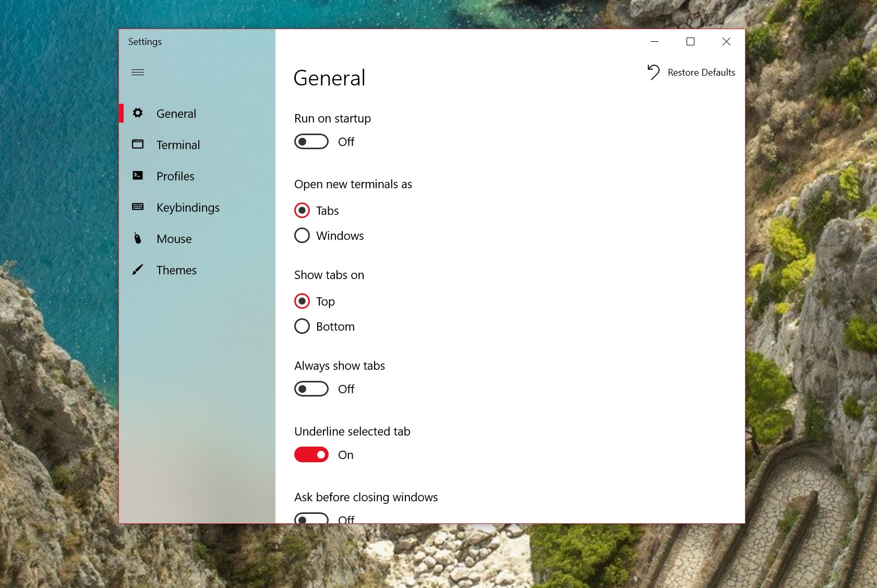This screenshot has width=877, height=588.
Task: Click the hamburger menu icon
Action: tap(138, 72)
